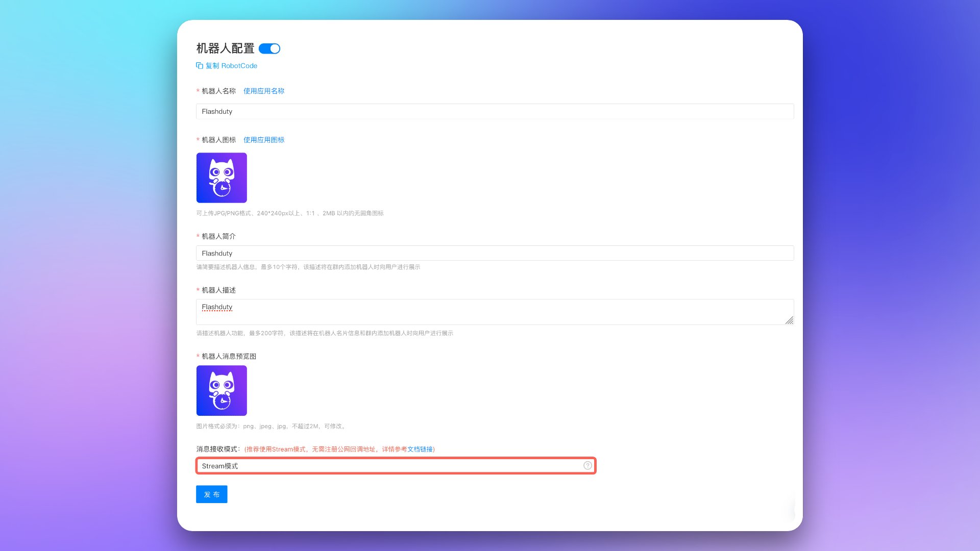Click the 机器人图标 field label
The image size is (980, 551).
pyautogui.click(x=218, y=140)
